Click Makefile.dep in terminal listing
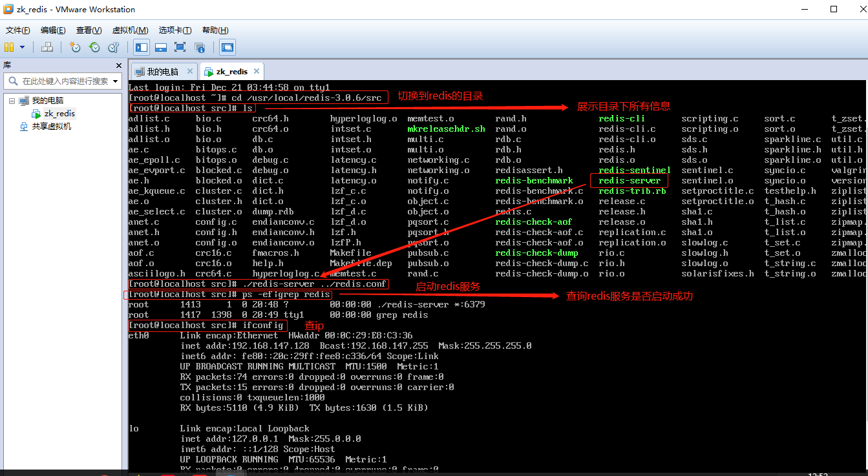 coord(361,264)
